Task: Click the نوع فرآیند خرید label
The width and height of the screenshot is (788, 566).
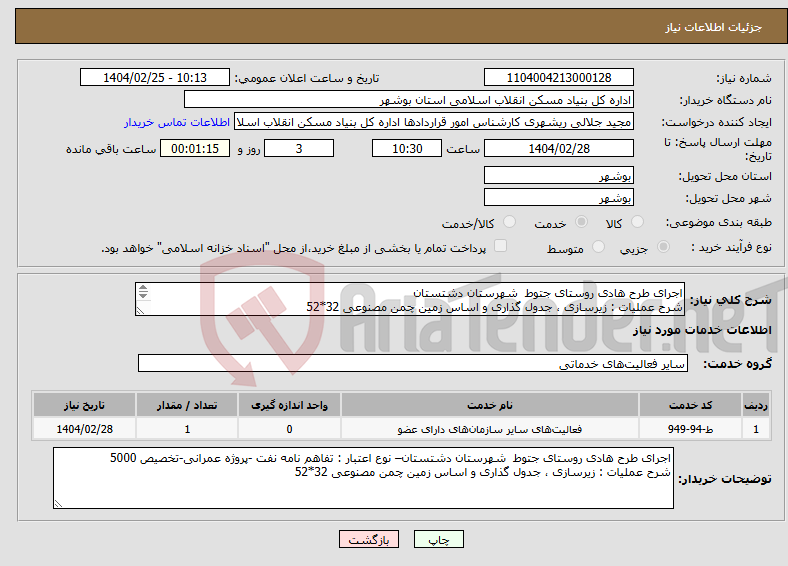Action: 731,247
